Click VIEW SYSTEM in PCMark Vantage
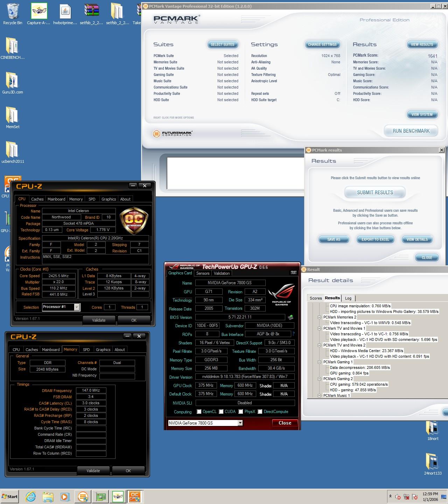448x504 pixels. 422,114
